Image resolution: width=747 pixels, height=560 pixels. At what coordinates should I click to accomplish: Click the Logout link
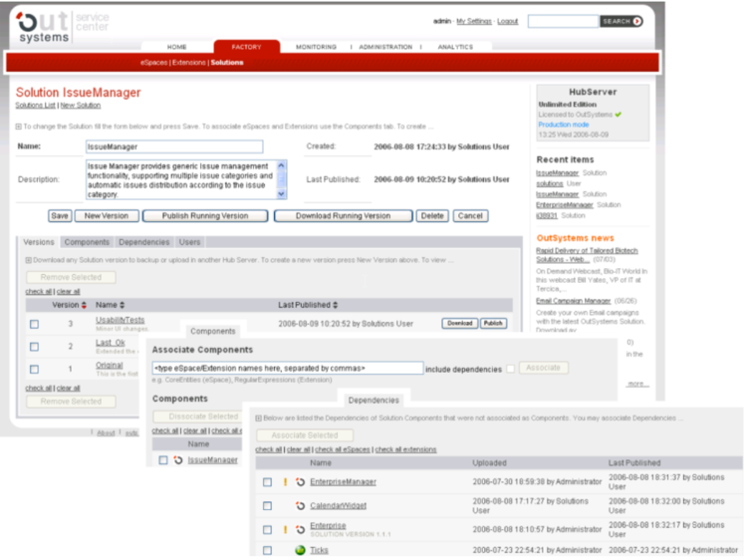point(507,22)
